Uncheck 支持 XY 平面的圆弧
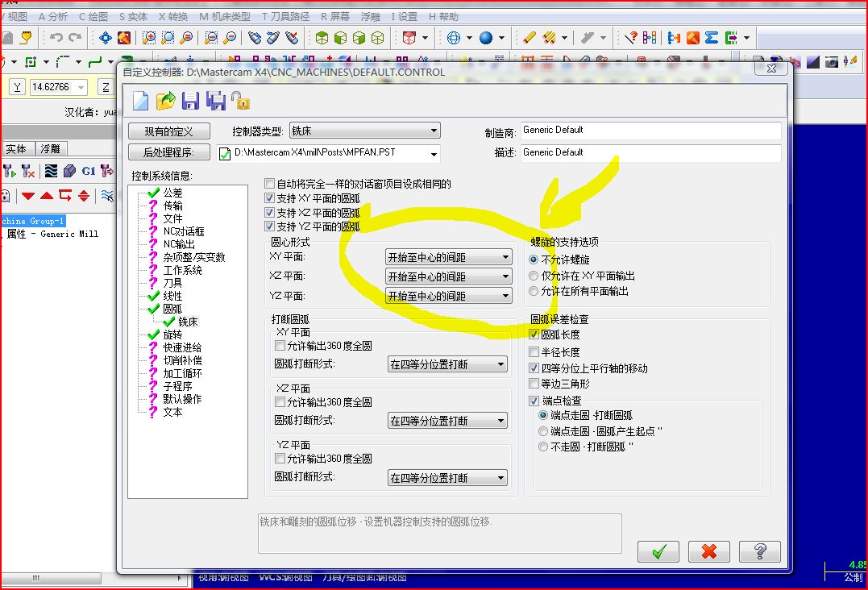This screenshot has height=590, width=868. click(x=270, y=197)
